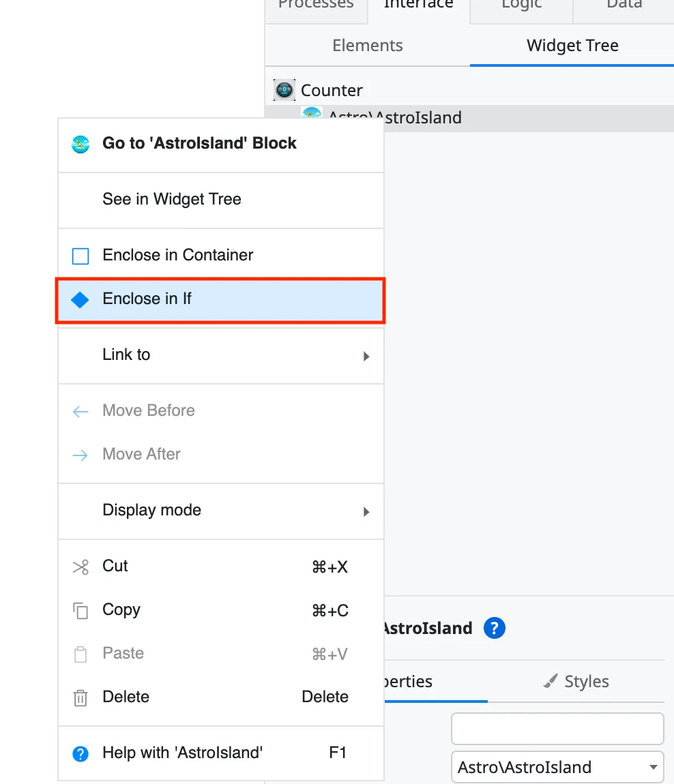Open the Data tab
Viewport: 674px width, 784px height.
(x=624, y=5)
